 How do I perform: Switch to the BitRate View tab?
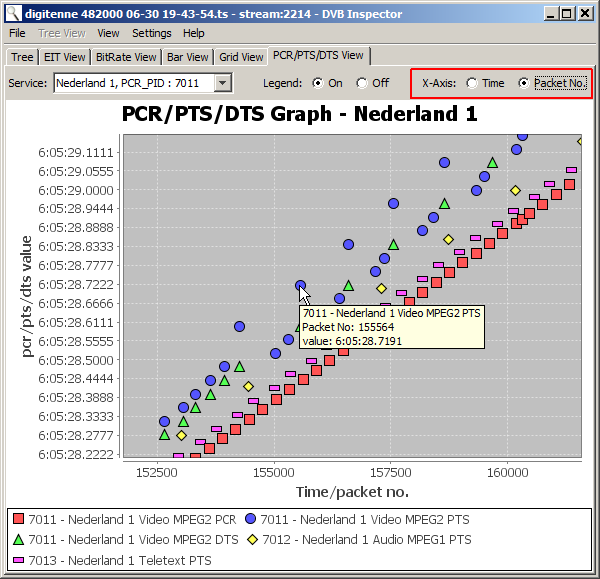126,57
